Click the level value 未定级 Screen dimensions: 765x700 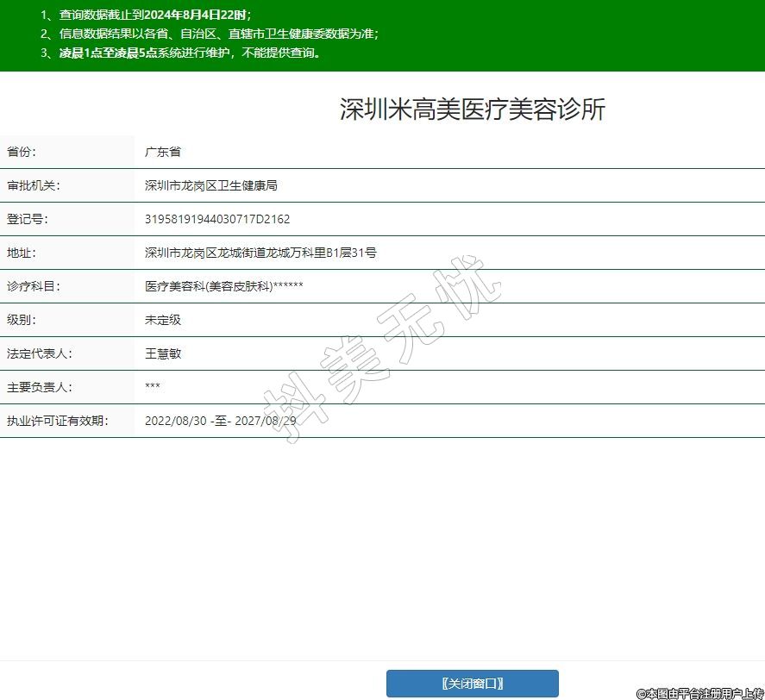click(163, 320)
